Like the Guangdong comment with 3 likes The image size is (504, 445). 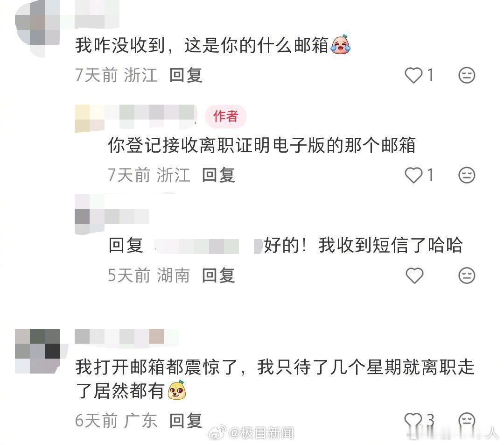[413, 421]
